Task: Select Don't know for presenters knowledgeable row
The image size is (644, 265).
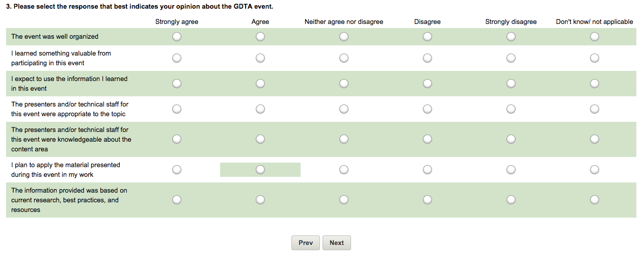Action: click(595, 139)
